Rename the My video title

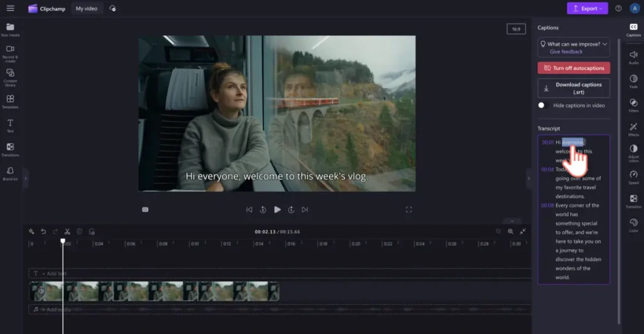[x=87, y=8]
